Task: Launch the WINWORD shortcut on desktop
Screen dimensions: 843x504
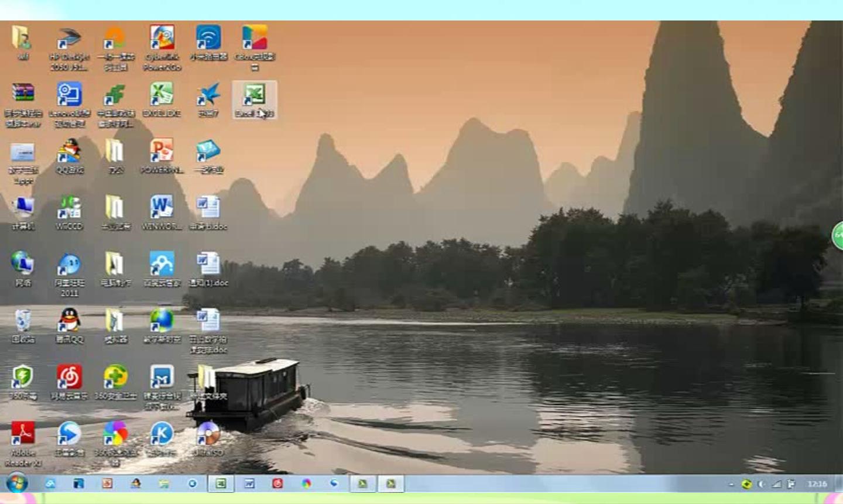Action: [162, 210]
